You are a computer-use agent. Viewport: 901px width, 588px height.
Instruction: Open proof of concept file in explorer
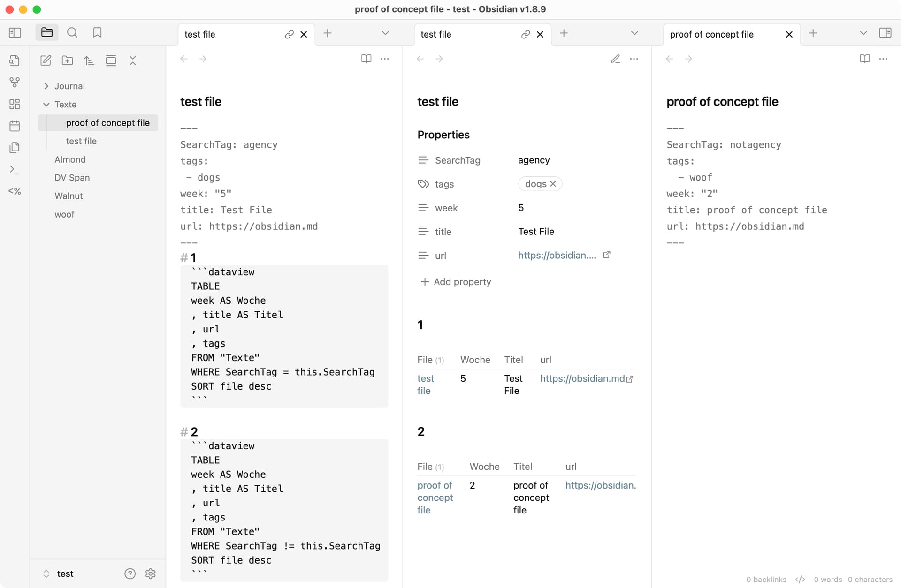coord(98,123)
